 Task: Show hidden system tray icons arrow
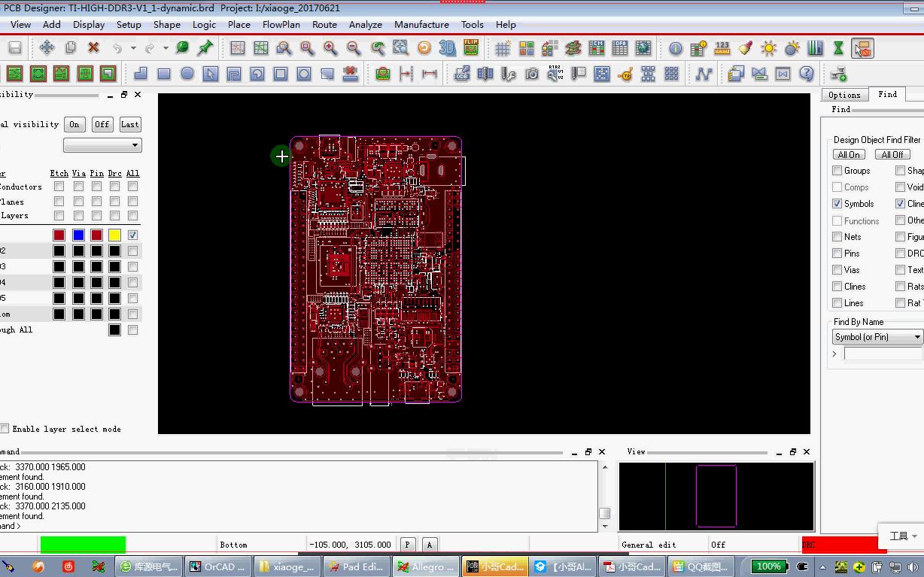pos(822,567)
